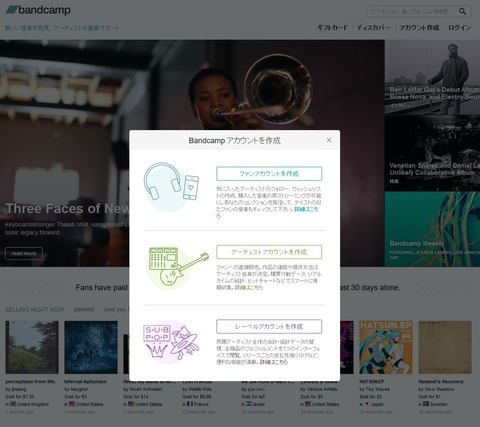Click アーティストアカウントを作成 button
This screenshot has width=480, height=427.
(x=269, y=252)
